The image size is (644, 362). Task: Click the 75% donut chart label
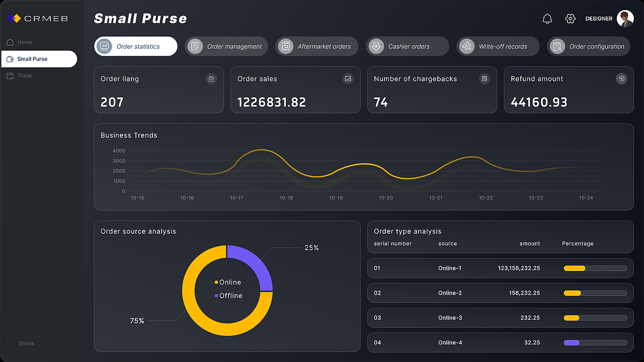(137, 321)
